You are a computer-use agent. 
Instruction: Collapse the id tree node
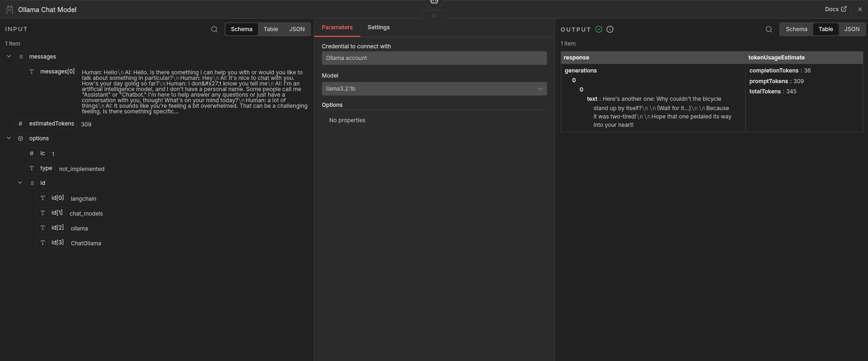(20, 183)
